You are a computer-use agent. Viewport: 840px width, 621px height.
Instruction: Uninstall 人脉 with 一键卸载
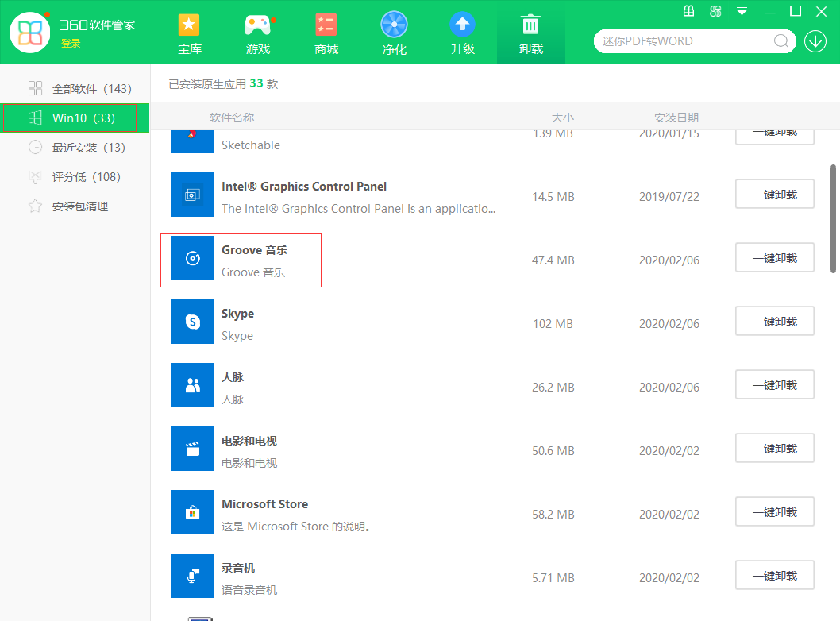775,384
